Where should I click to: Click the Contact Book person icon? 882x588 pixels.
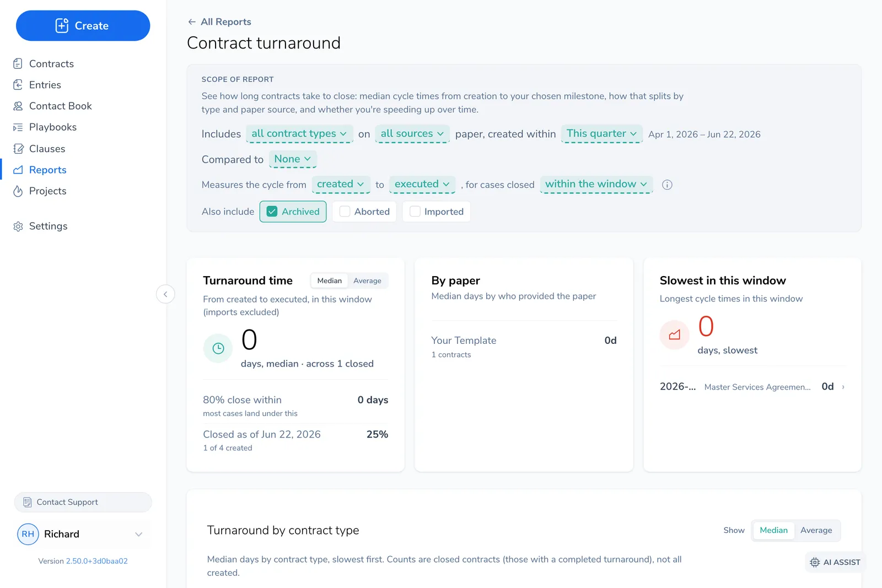pos(18,106)
